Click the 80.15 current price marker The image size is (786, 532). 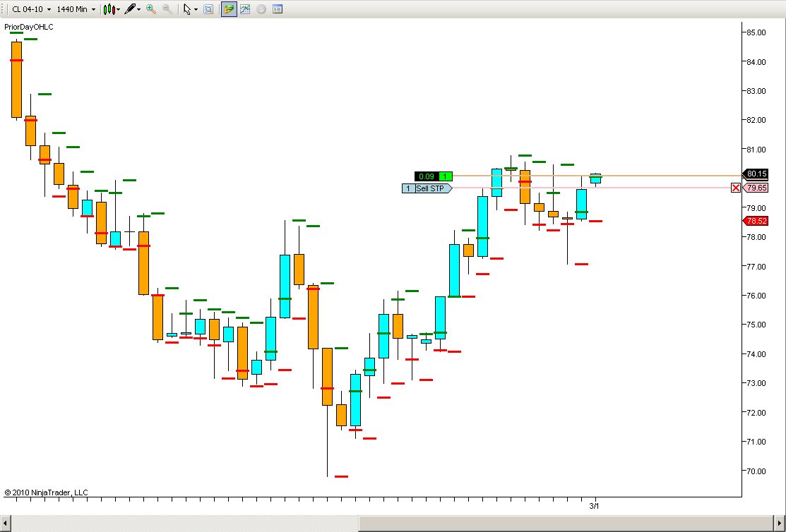[756, 174]
